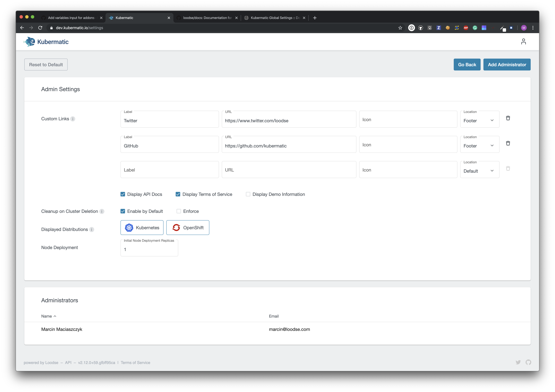Toggle the OpenShift distribution button
The height and width of the screenshot is (392, 555).
(188, 228)
